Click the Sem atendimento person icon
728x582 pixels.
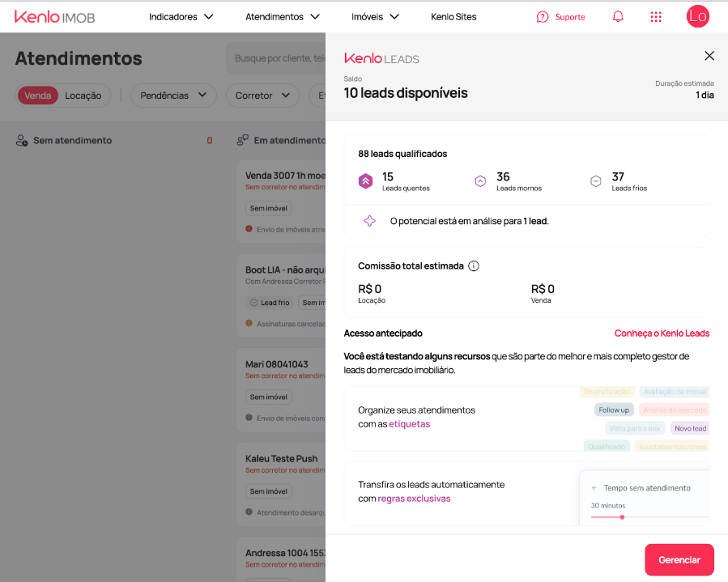pos(22,140)
